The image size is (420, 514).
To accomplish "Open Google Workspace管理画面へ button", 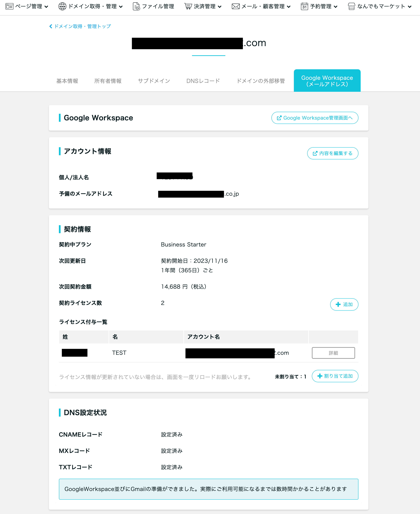I will (x=315, y=118).
